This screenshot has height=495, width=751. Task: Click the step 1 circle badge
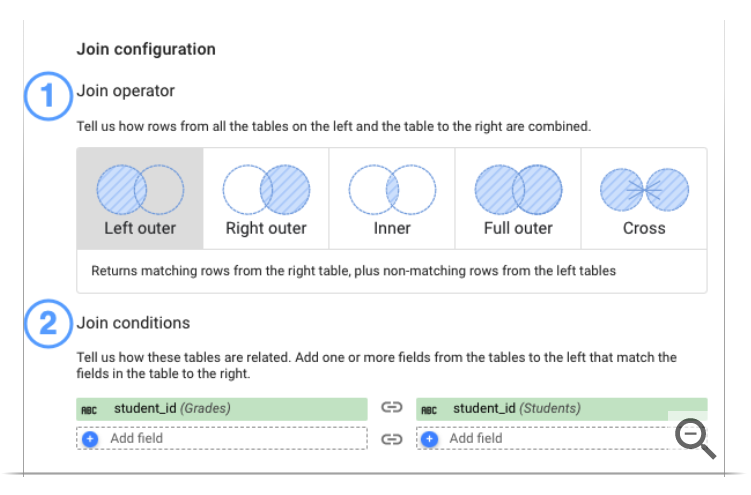tap(47, 97)
